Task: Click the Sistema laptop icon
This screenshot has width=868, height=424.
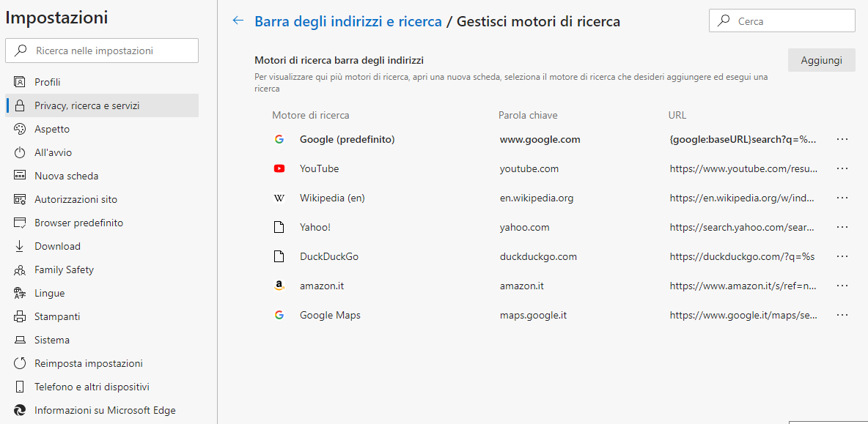Action: 20,340
